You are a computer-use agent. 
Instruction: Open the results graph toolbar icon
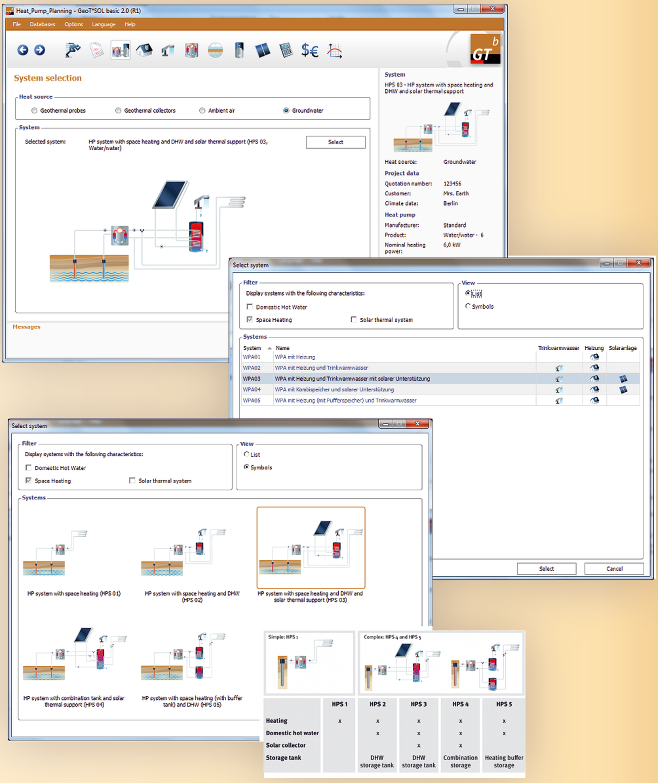click(335, 50)
